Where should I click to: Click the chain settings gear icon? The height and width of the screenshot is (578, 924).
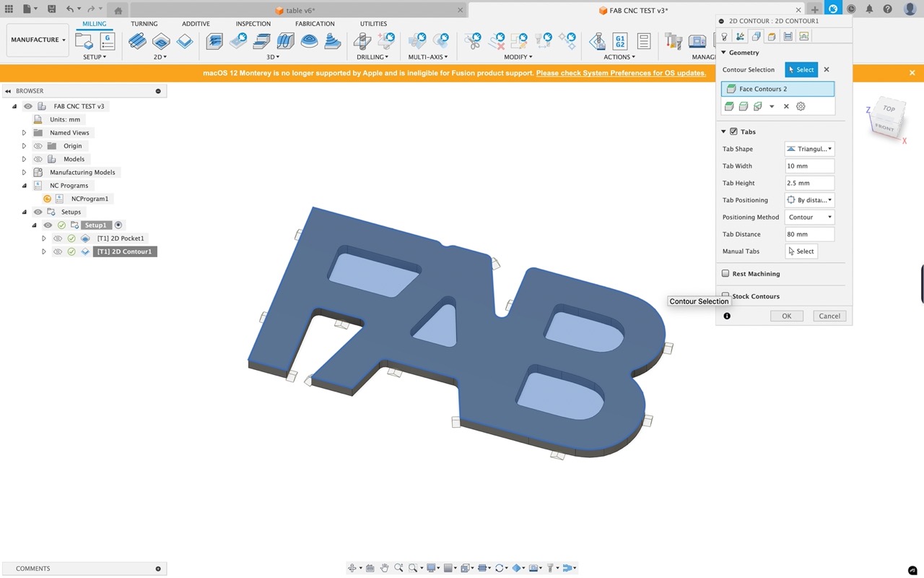[801, 106]
